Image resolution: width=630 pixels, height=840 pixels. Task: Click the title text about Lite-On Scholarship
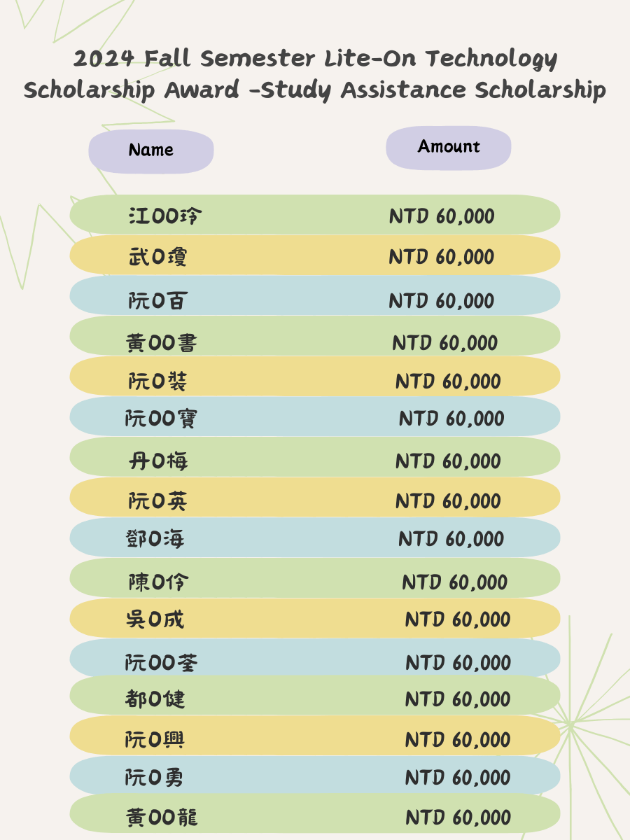(x=315, y=75)
